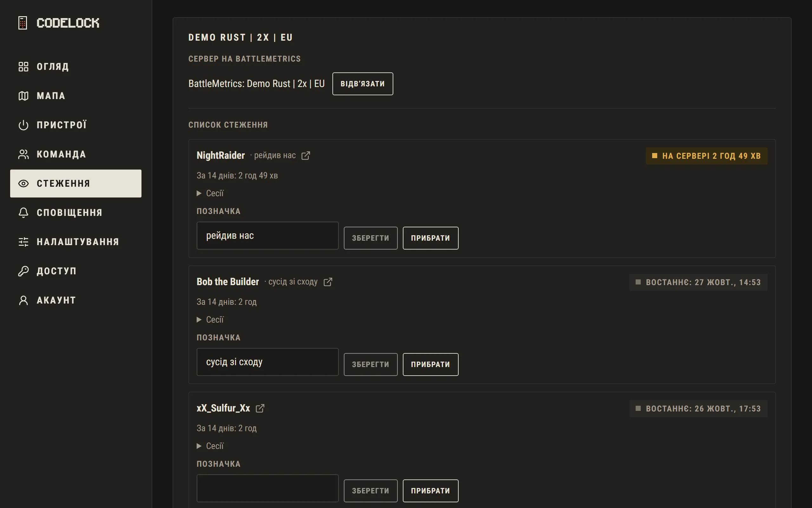Image resolution: width=812 pixels, height=508 pixels.
Task: Click the Стеження eye icon
Action: point(23,184)
